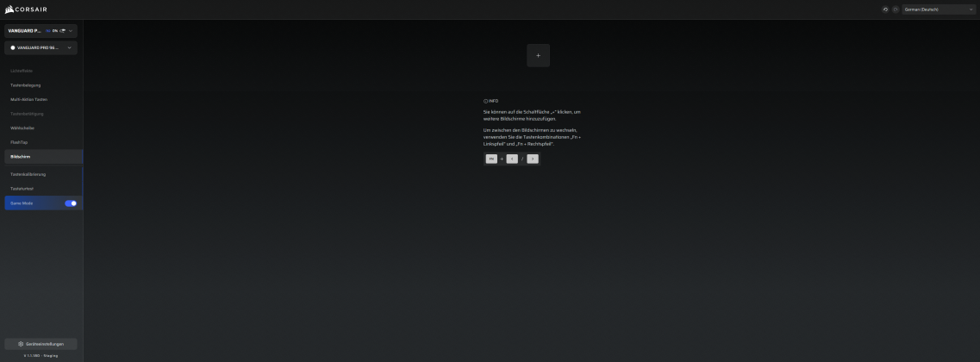This screenshot has width=980, height=362.
Task: Click the redo arrow icon in header
Action: pos(896,9)
